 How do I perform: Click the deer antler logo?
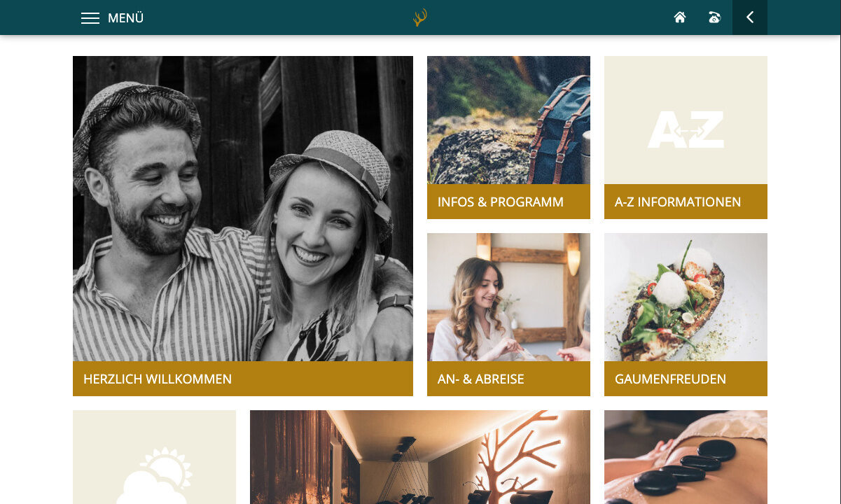[420, 17]
